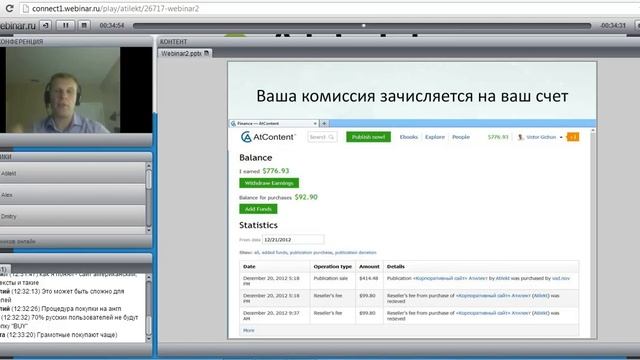This screenshot has height=360, width=640.
Task: Click the icon on the Webinar2.pptx tab
Action: coord(207,53)
